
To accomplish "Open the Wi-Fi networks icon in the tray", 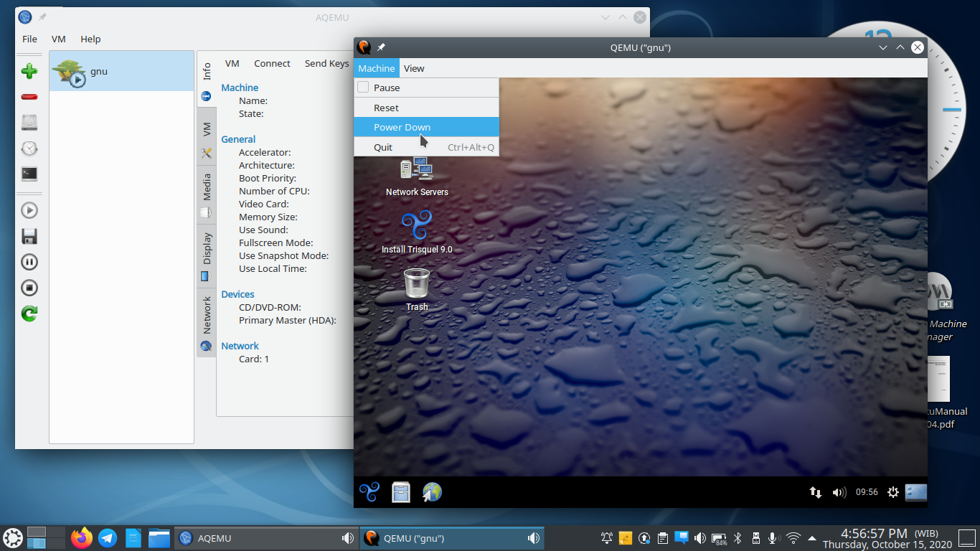I will pos(793,538).
